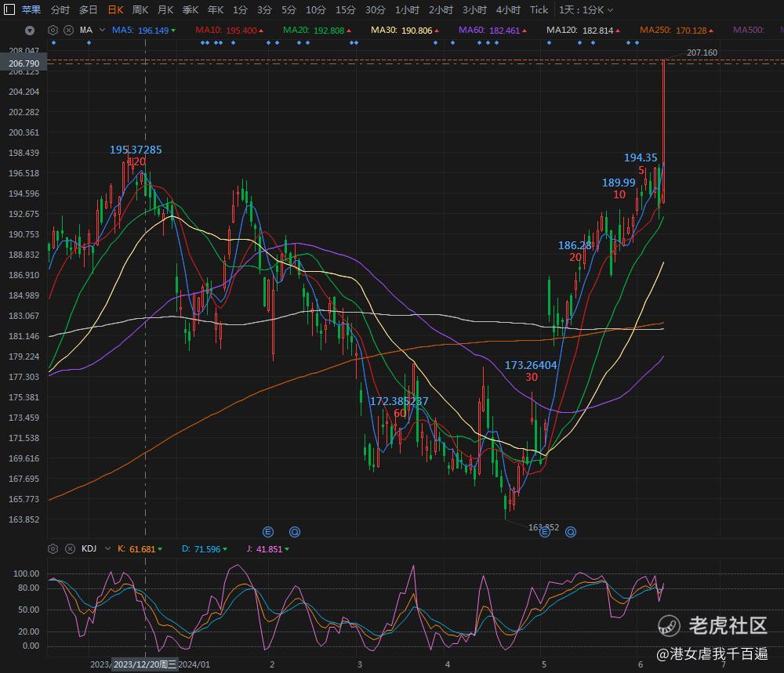Switch to 周K weekly chart tab
This screenshot has height=673, width=784.
point(140,10)
